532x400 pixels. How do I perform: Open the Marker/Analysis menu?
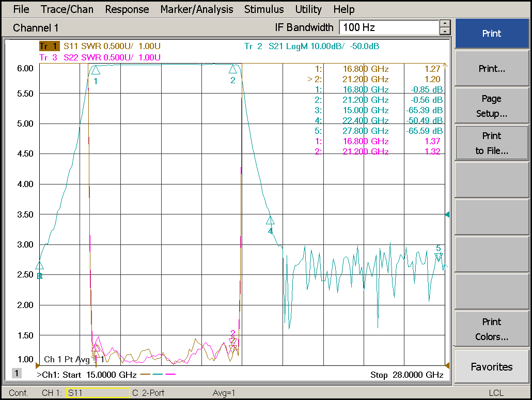[x=196, y=9]
